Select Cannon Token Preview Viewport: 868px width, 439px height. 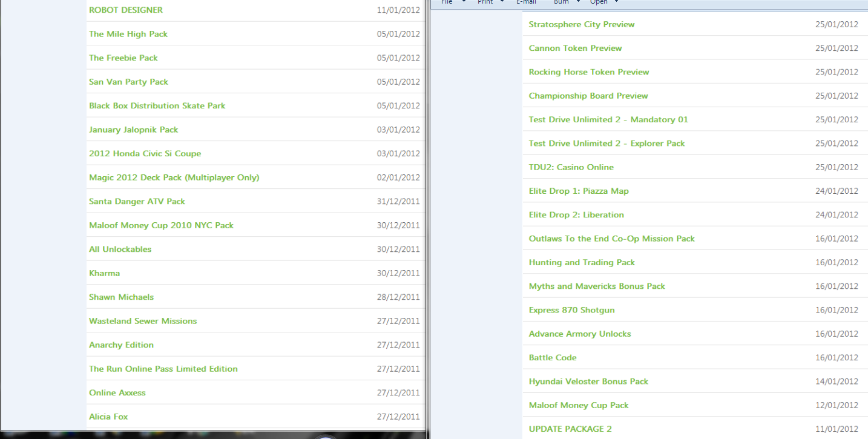(x=576, y=48)
